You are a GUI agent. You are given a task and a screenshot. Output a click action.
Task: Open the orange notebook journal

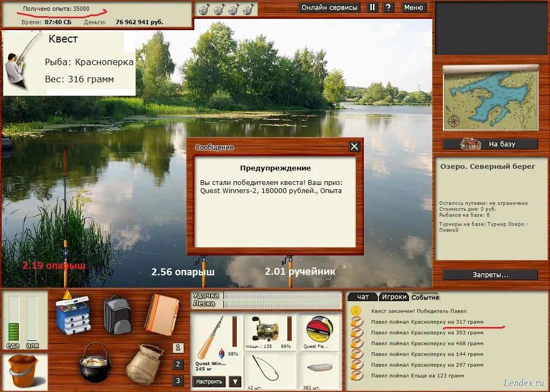161,314
